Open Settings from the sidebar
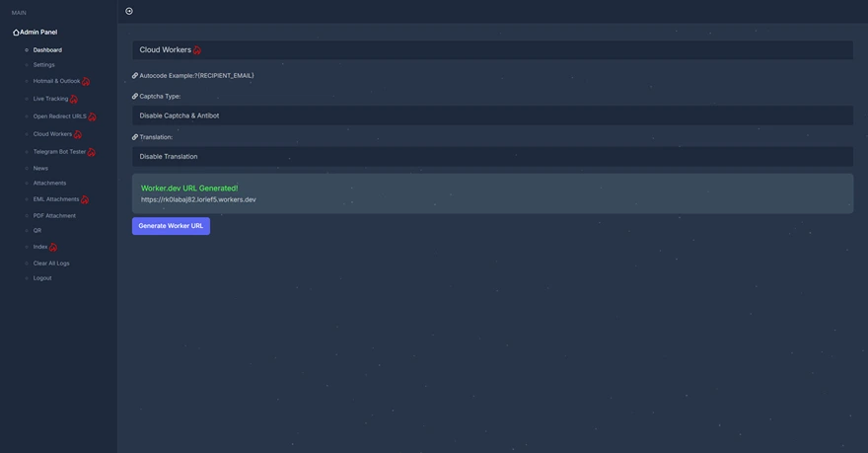The height and width of the screenshot is (453, 868). (44, 65)
